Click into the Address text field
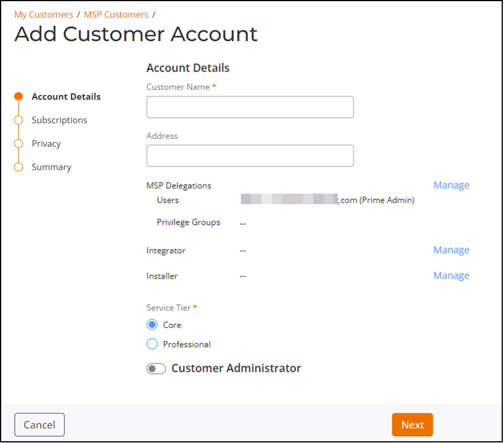Image resolution: width=504 pixels, height=443 pixels. tap(250, 156)
